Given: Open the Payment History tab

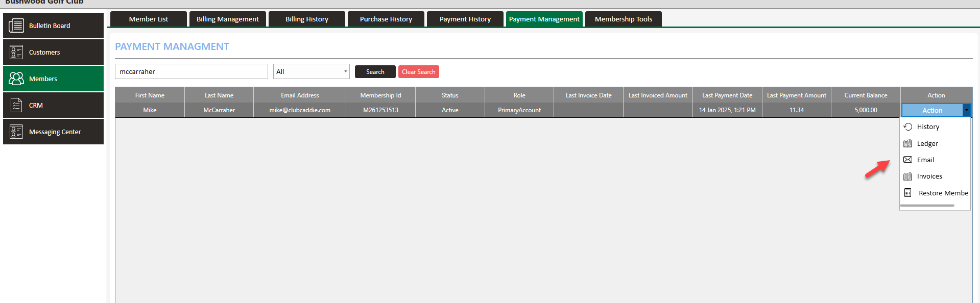Looking at the screenshot, I should click(x=465, y=19).
